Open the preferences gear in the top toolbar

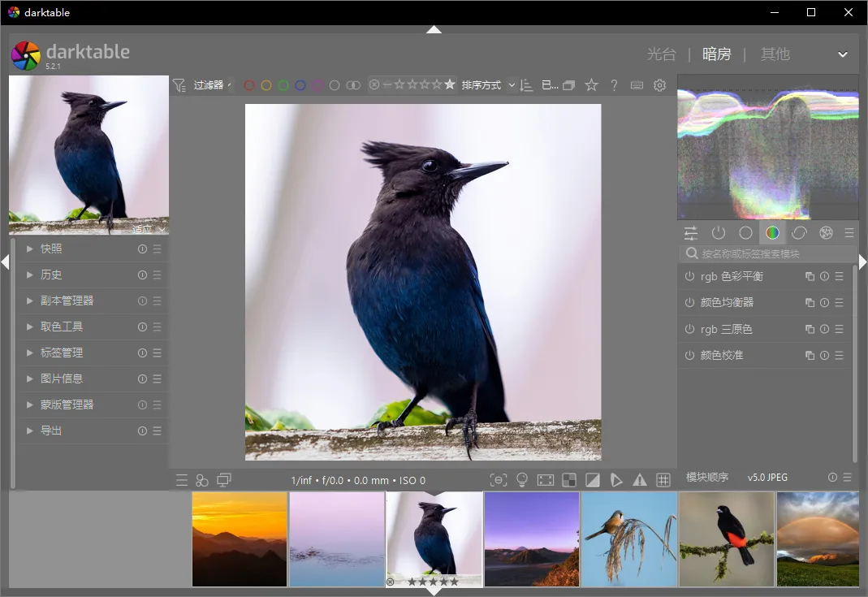pos(659,85)
